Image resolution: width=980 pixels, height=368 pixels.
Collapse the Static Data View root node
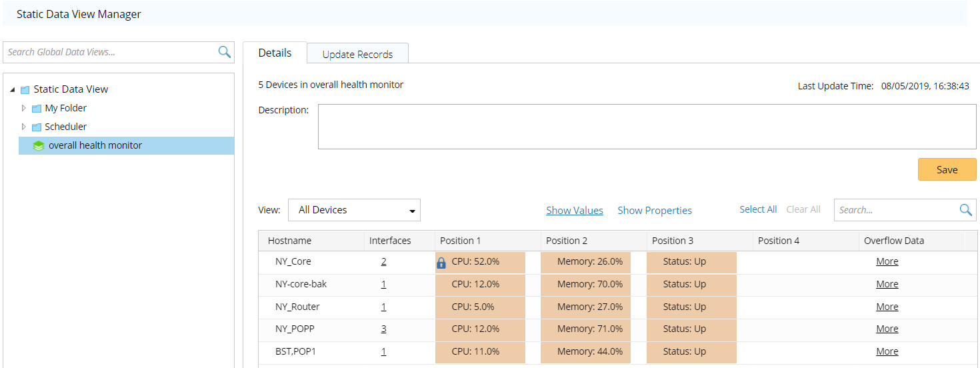pos(13,89)
